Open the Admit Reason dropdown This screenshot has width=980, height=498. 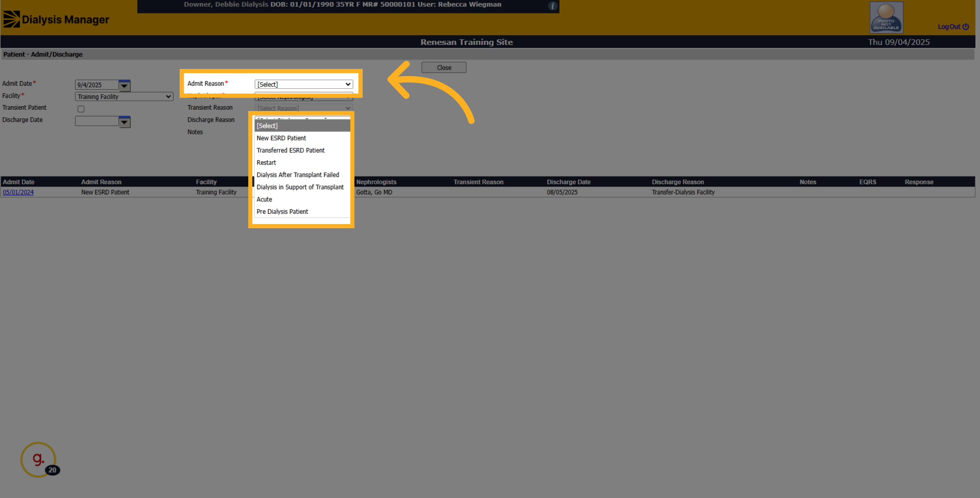pos(303,84)
